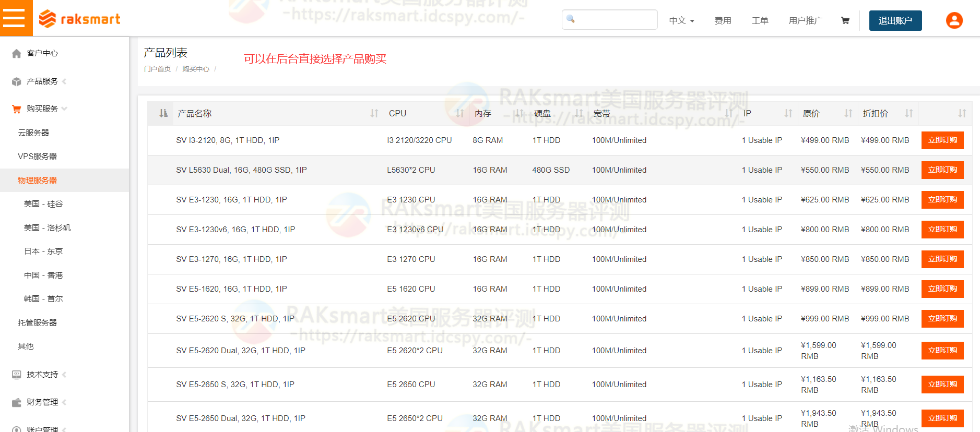Screen dimensions: 980x432
Task: Sort table by the first column sort icon
Action: tap(163, 113)
